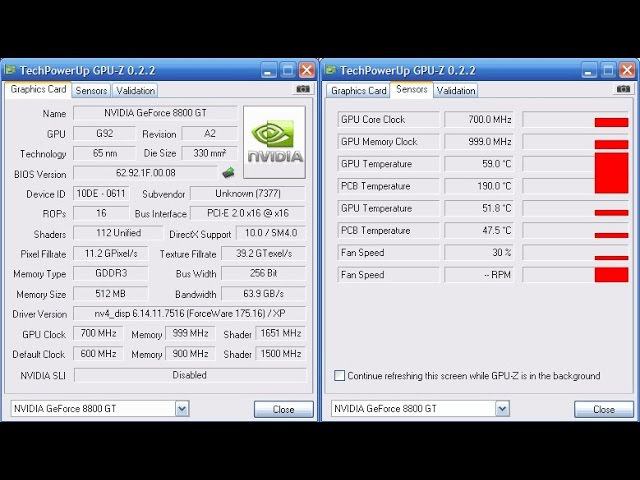
Task: Click Technology value 65 nm
Action: click(104, 153)
